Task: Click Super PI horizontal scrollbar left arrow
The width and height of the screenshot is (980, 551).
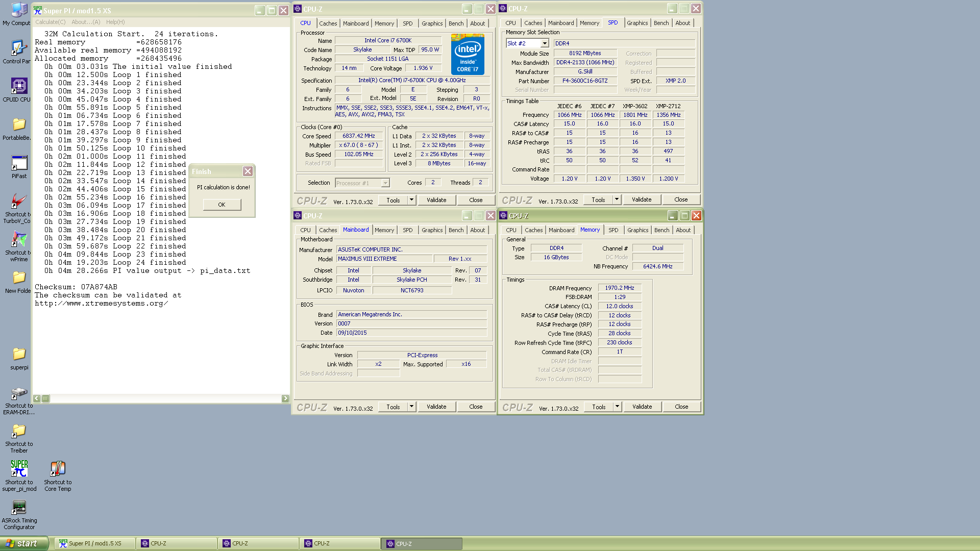Action: [37, 398]
